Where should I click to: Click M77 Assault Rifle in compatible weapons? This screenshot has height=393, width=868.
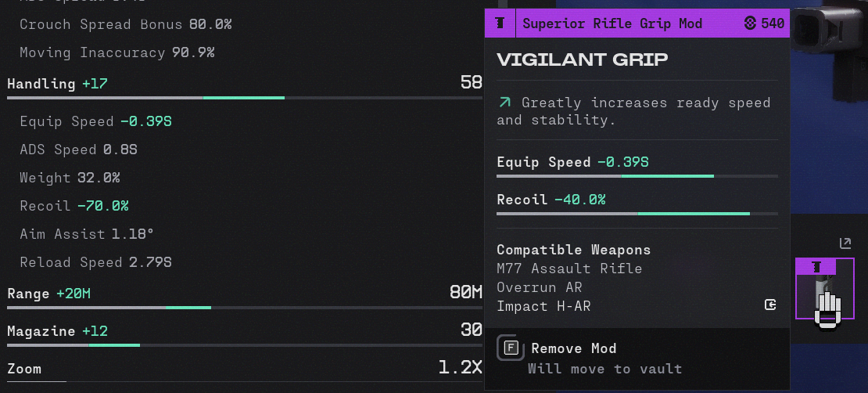point(569,269)
